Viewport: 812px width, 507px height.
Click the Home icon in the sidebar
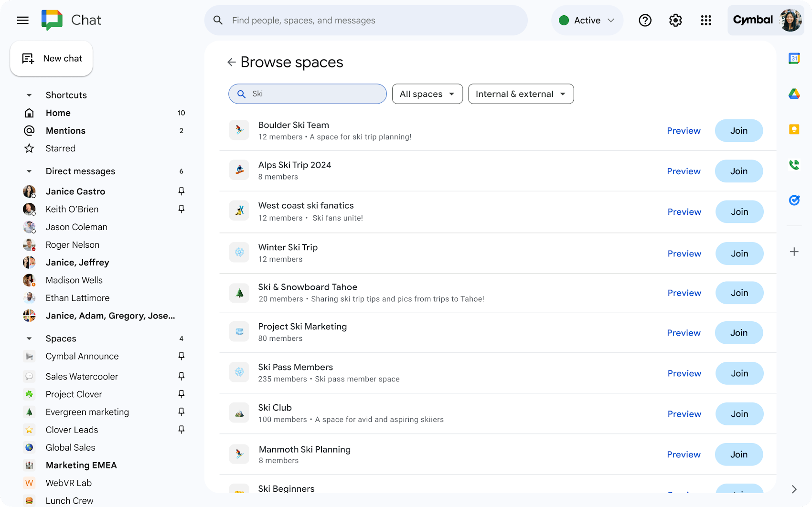pyautogui.click(x=29, y=113)
